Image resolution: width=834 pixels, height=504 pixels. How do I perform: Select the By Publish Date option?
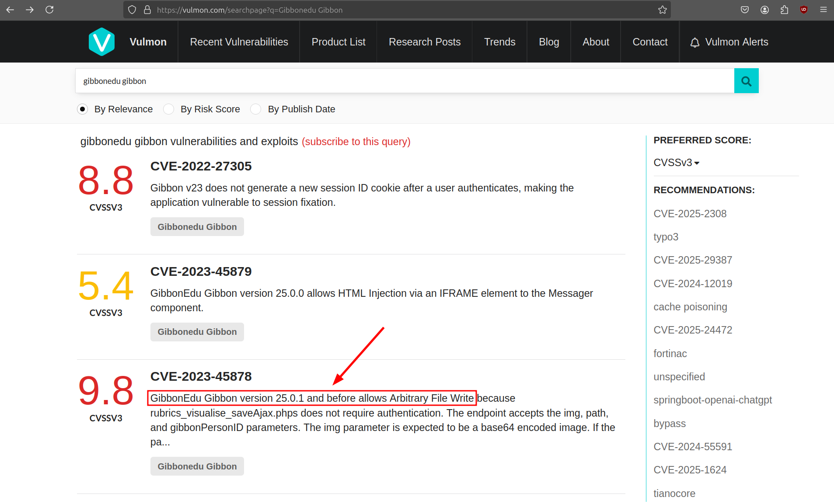(256, 109)
